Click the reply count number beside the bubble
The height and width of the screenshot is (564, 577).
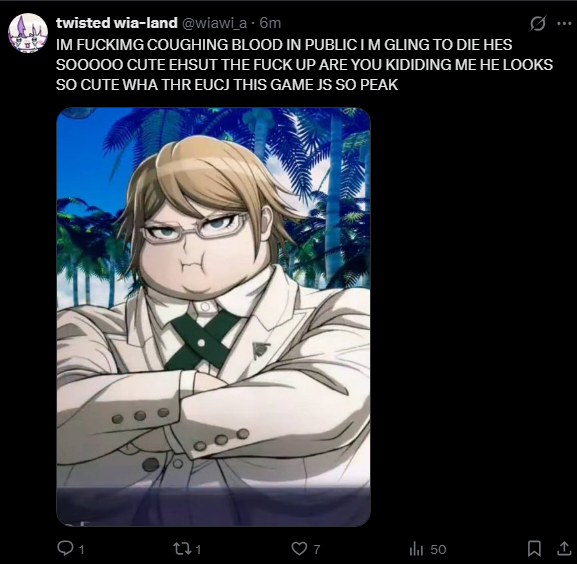click(82, 550)
